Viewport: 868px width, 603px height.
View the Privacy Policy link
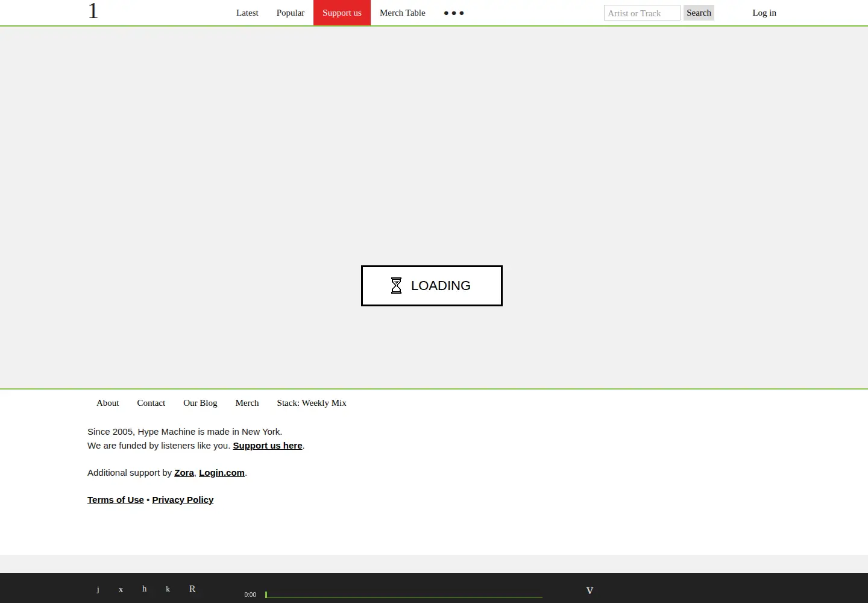183,500
